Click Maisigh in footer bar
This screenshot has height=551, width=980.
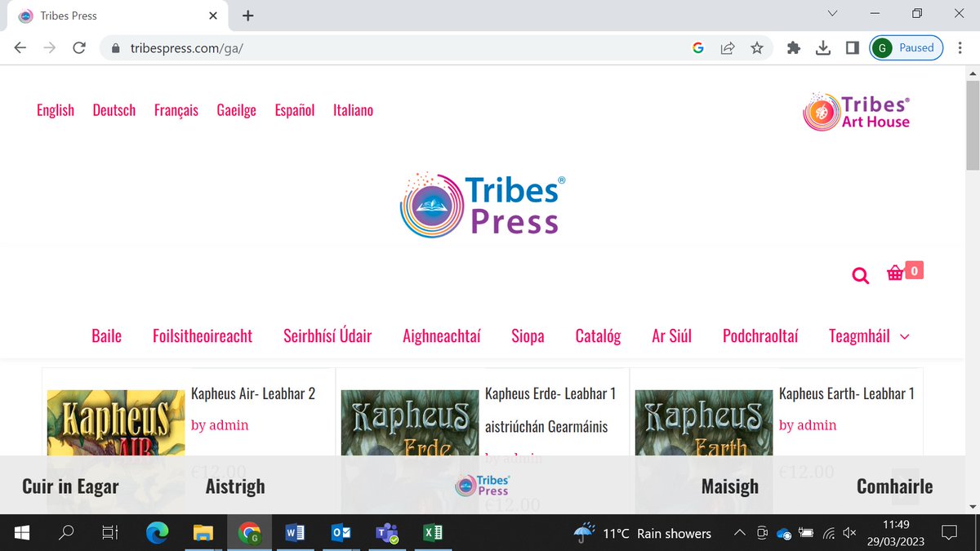point(730,487)
